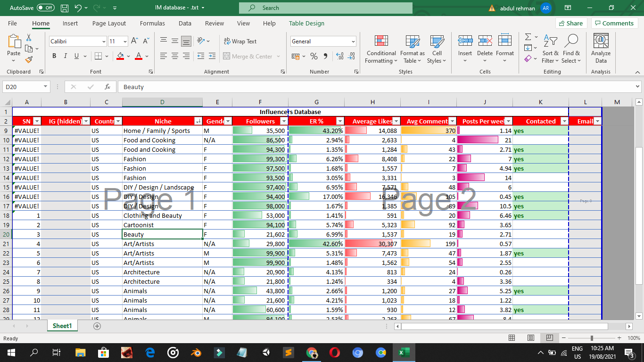Open the font size dropdown
644x362 pixels.
(125, 41)
